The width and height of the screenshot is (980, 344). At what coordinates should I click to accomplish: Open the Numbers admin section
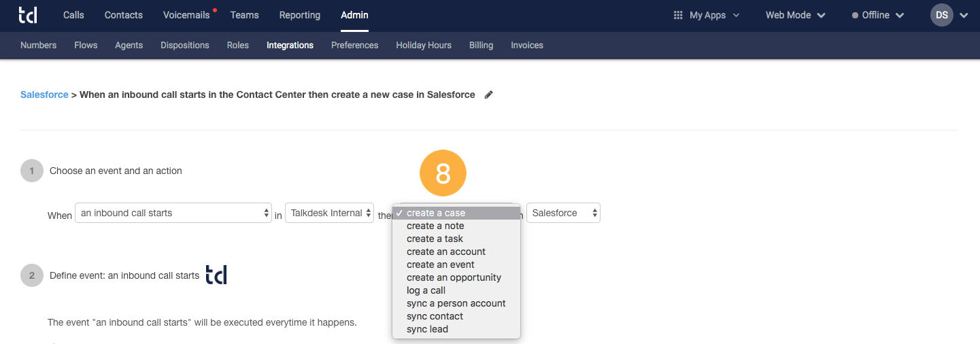[x=38, y=45]
